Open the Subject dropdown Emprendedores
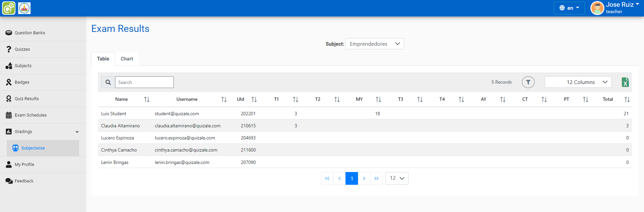644x212 pixels. tap(374, 44)
